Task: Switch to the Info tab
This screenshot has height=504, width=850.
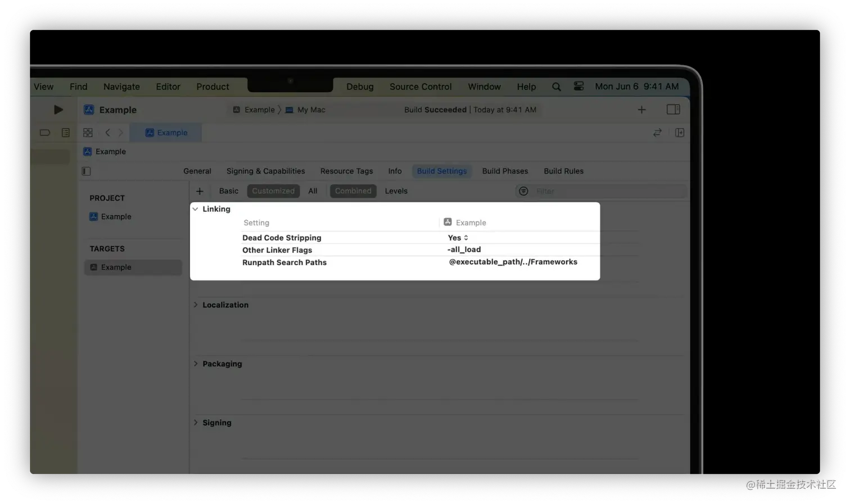Action: (395, 171)
